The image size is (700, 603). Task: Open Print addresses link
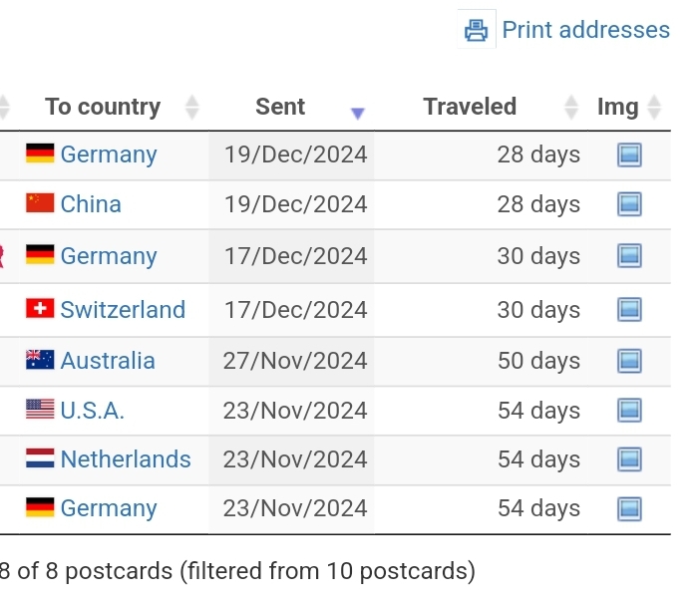point(585,30)
